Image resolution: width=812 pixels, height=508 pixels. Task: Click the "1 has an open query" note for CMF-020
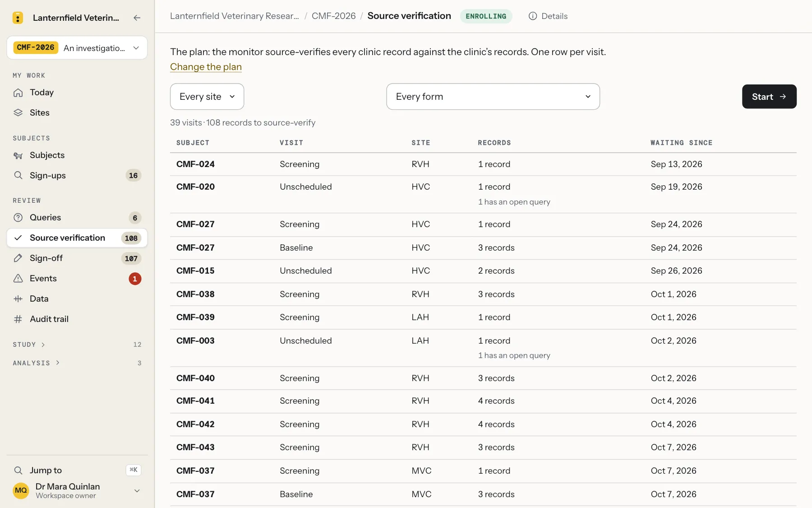pos(514,202)
